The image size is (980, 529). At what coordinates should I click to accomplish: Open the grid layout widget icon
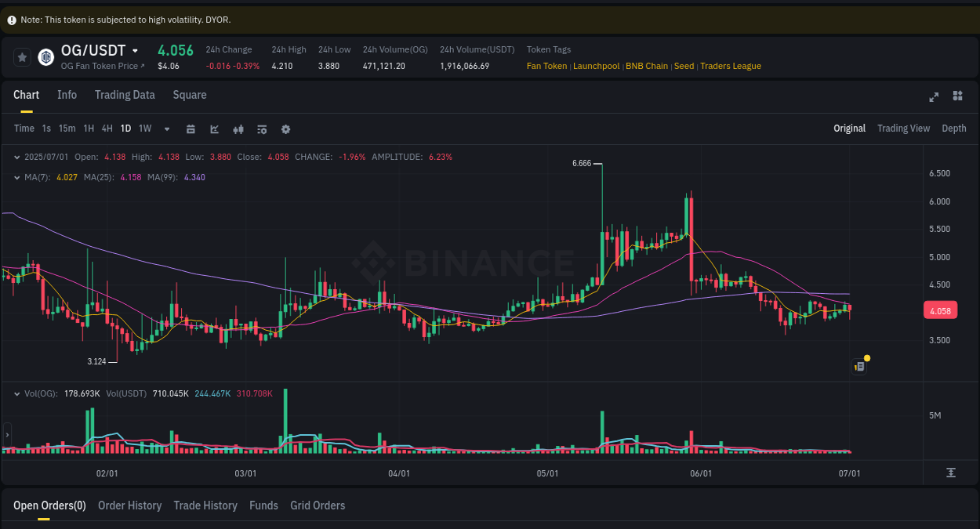957,96
